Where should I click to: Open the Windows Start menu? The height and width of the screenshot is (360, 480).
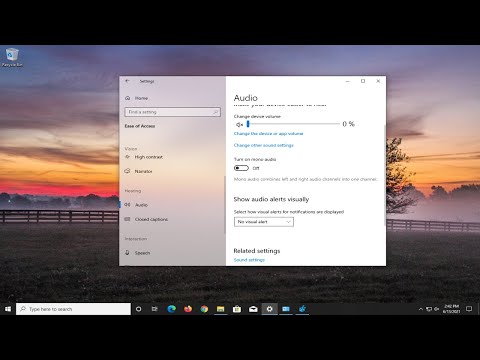8,309
